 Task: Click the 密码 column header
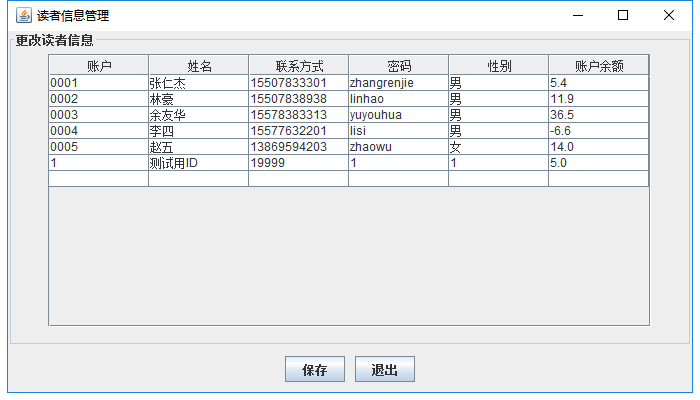coord(399,66)
